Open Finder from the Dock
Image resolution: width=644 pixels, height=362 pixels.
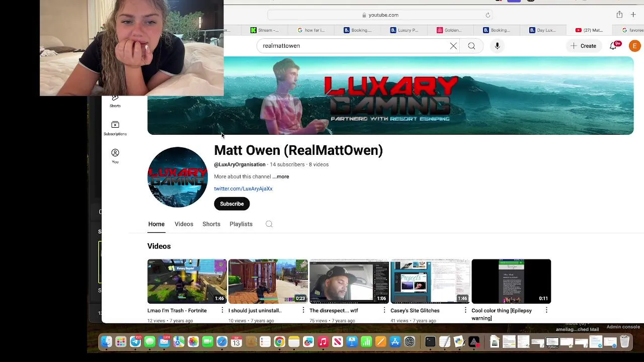coord(106,342)
